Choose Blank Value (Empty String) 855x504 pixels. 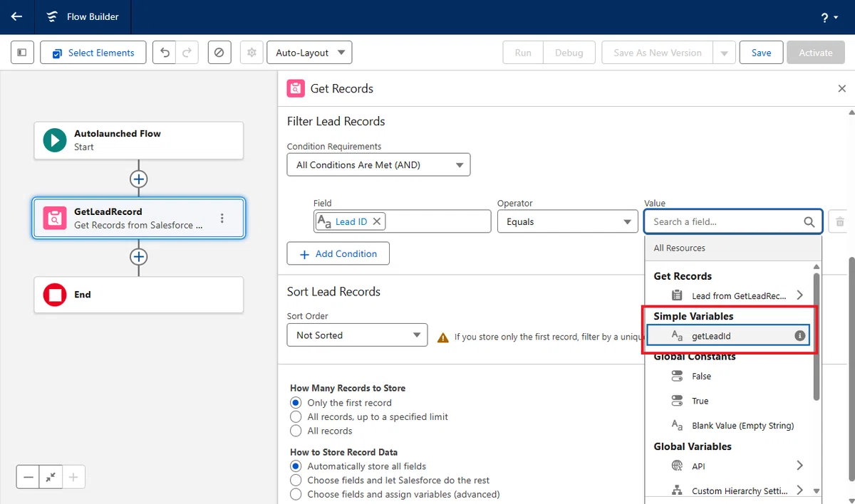coord(729,426)
